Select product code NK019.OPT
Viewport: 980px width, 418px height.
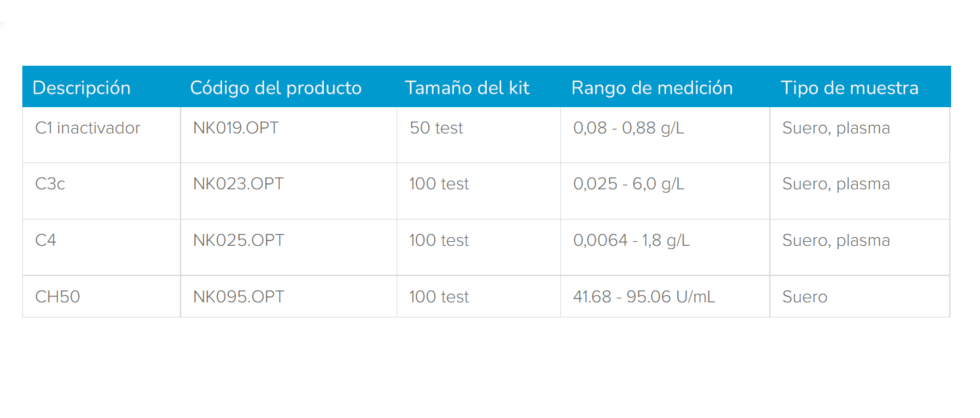pyautogui.click(x=236, y=128)
